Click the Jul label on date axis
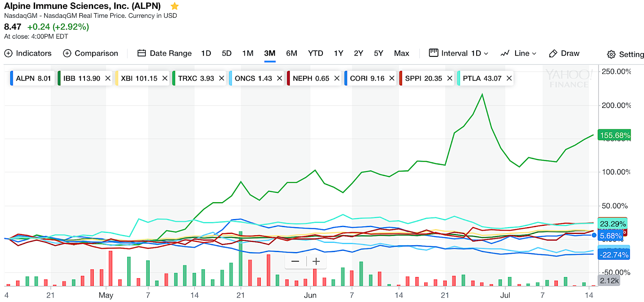Screen dimensions: 644x302 tap(505, 295)
